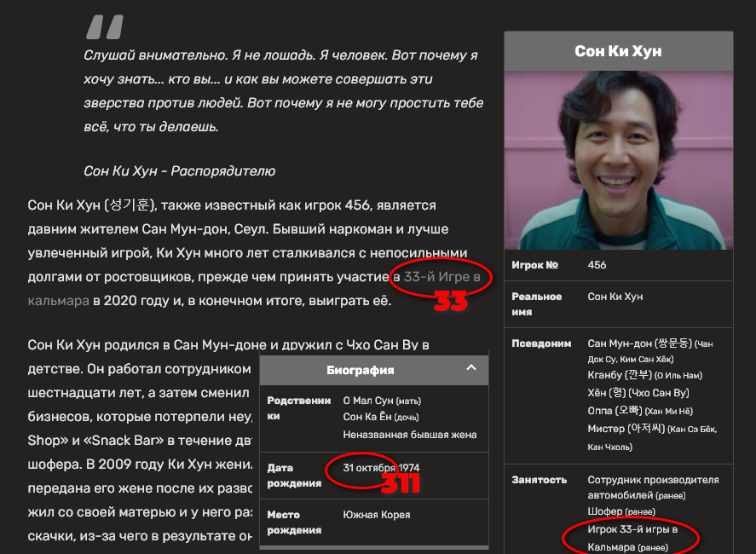Select quote attribution Сон Ки Хун – Распорядителю
The width and height of the screenshot is (756, 554).
point(179,170)
